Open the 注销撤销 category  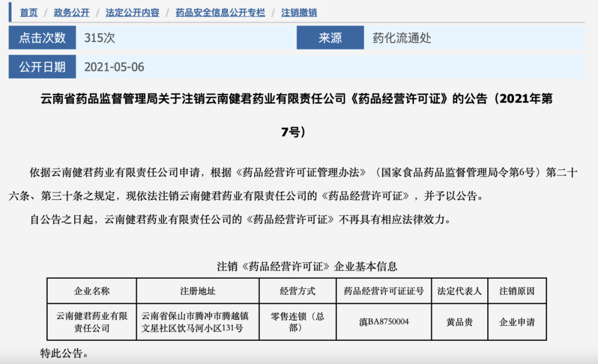pyautogui.click(x=299, y=12)
